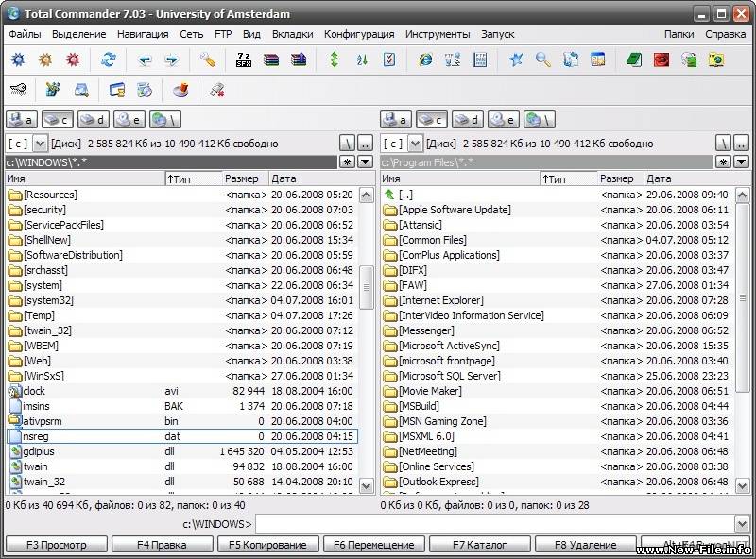Viewport: 756px width, 559px height.
Task: Click the green up-down arrows toolbar icon
Action: click(335, 59)
